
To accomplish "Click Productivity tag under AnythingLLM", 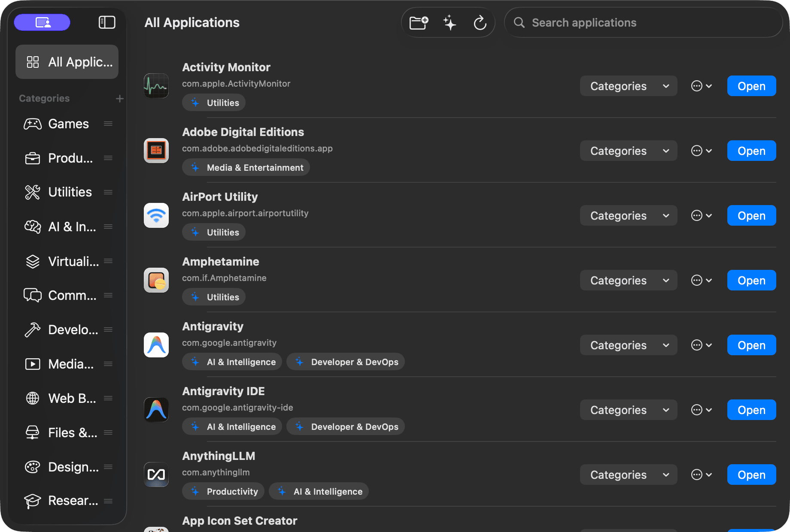I will pyautogui.click(x=223, y=491).
